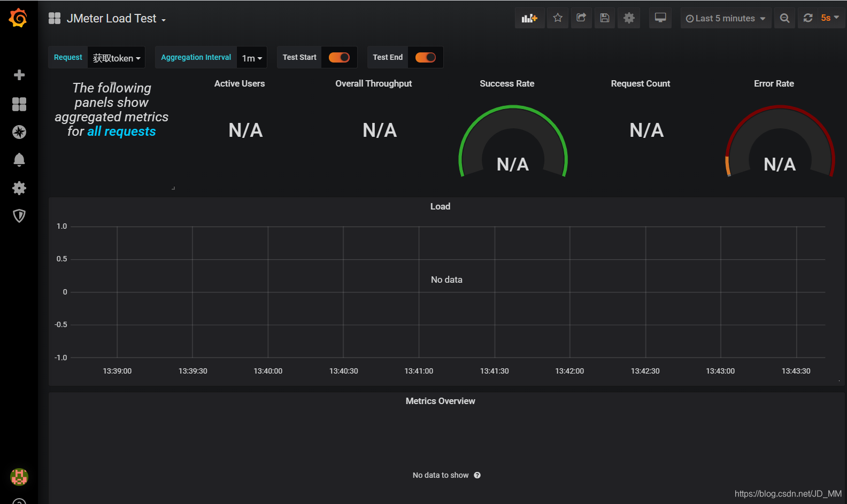This screenshot has width=847, height=504.
Task: Click the N/A value in Active Users
Action: point(245,130)
